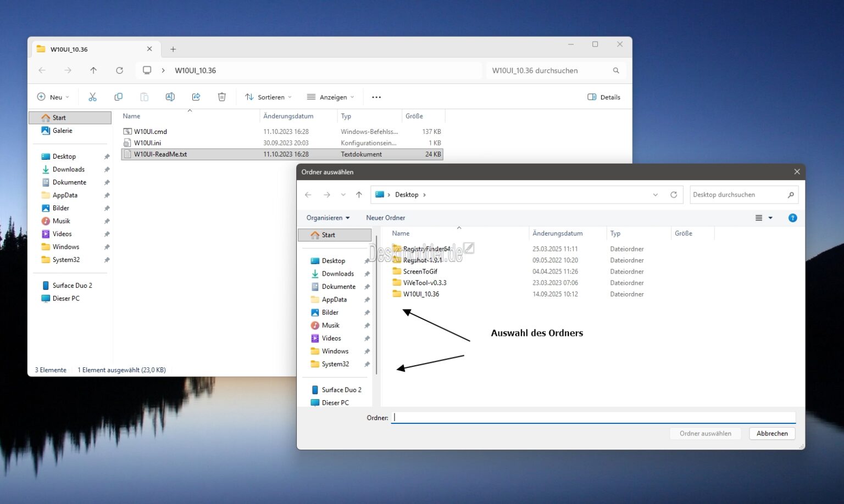This screenshot has height=504, width=844.
Task: Click the more options (ellipsis) menu
Action: [x=376, y=97]
